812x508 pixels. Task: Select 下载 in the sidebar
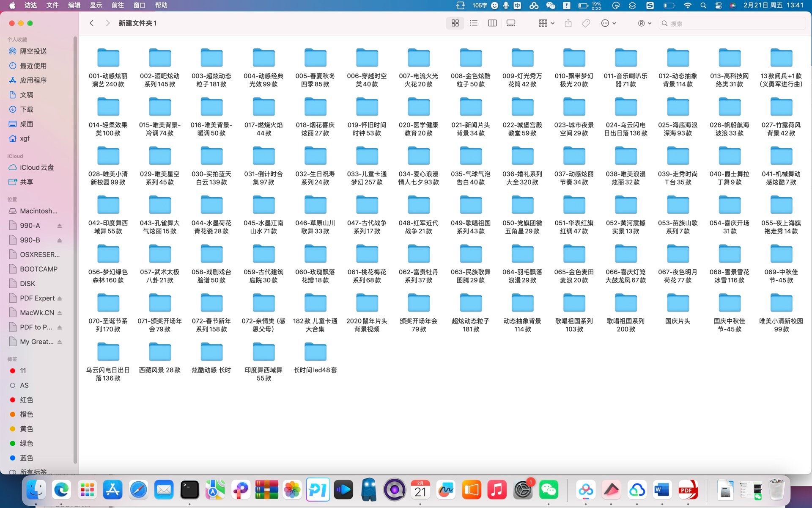26,109
